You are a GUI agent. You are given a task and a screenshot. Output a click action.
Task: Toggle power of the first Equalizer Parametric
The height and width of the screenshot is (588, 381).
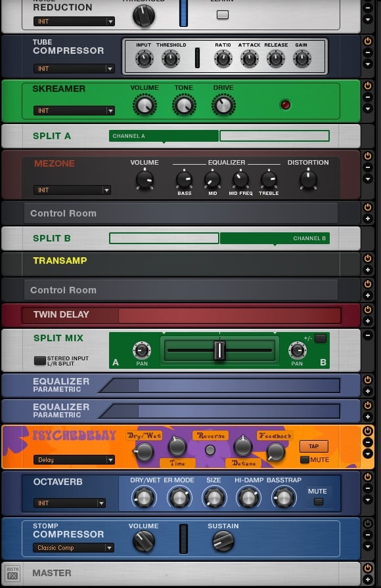368,379
